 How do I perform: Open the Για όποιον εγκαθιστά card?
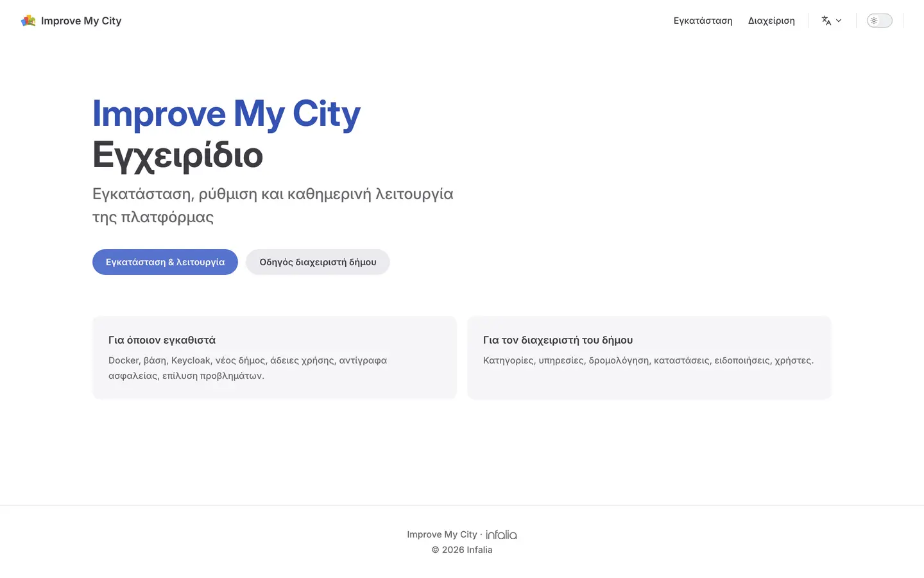[x=275, y=358]
